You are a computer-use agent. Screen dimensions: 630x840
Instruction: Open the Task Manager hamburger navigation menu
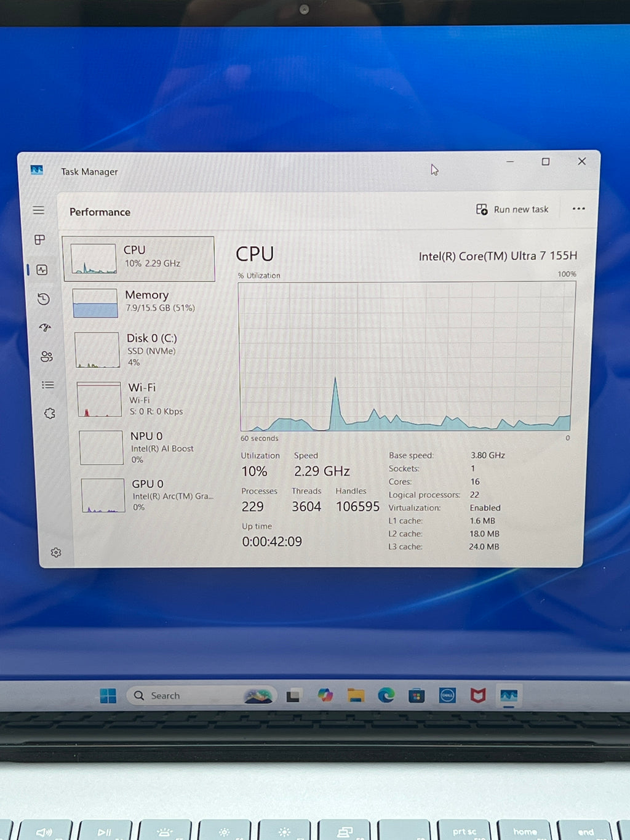(x=38, y=210)
